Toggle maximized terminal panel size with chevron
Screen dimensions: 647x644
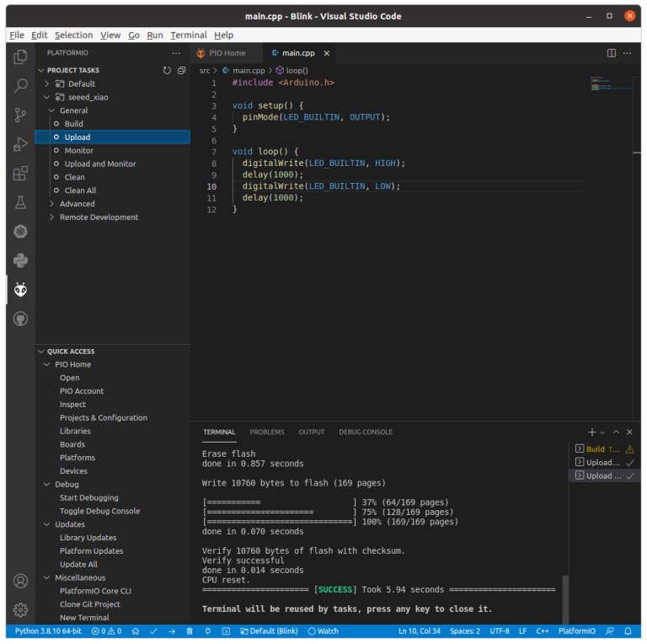(x=616, y=432)
